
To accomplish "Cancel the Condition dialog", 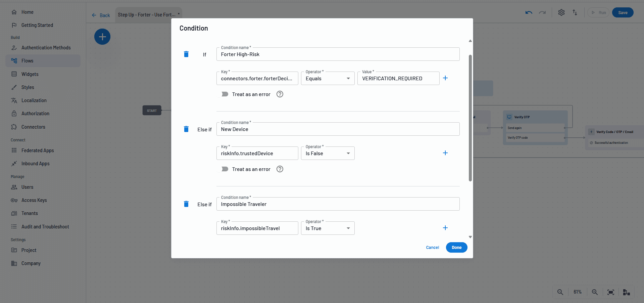I will pos(432,248).
